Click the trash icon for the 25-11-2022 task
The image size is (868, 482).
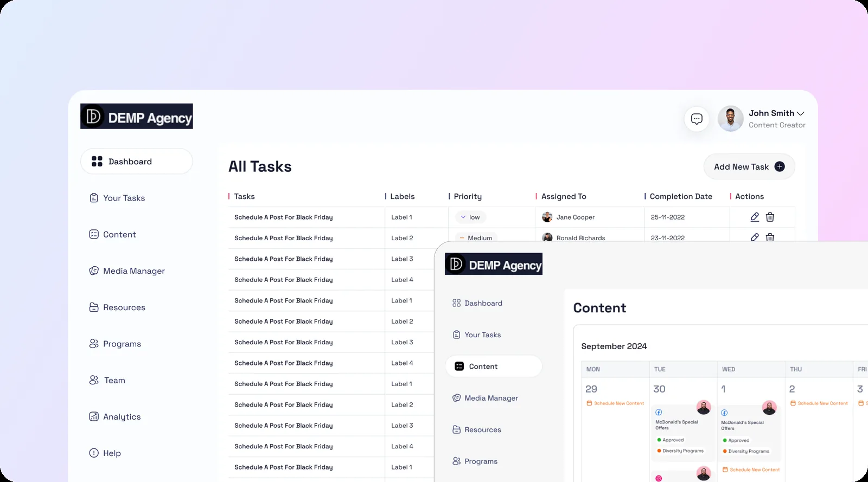click(770, 217)
